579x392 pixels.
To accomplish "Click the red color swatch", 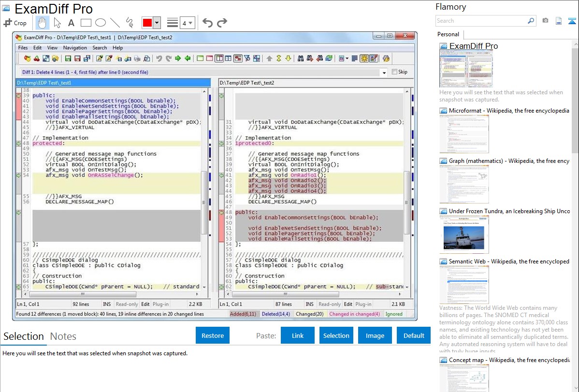I will 147,23.
